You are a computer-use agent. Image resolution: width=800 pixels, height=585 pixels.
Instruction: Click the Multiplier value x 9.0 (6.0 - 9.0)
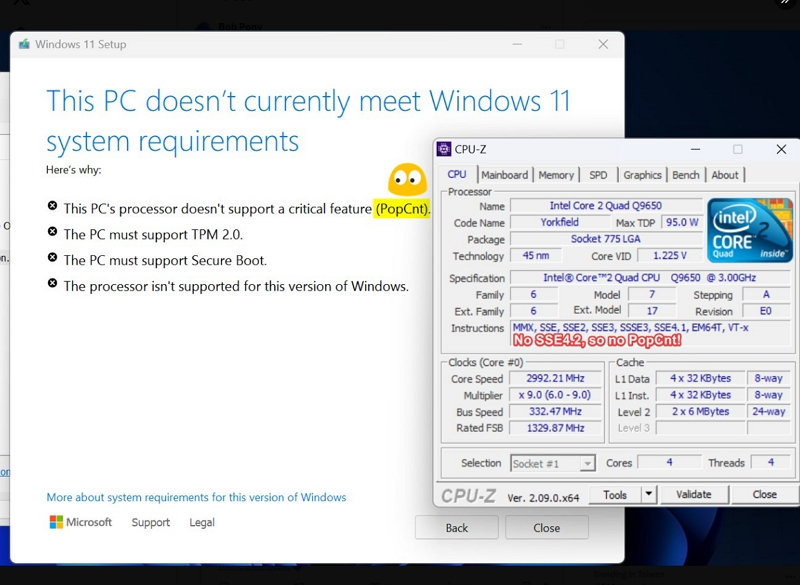tap(556, 395)
